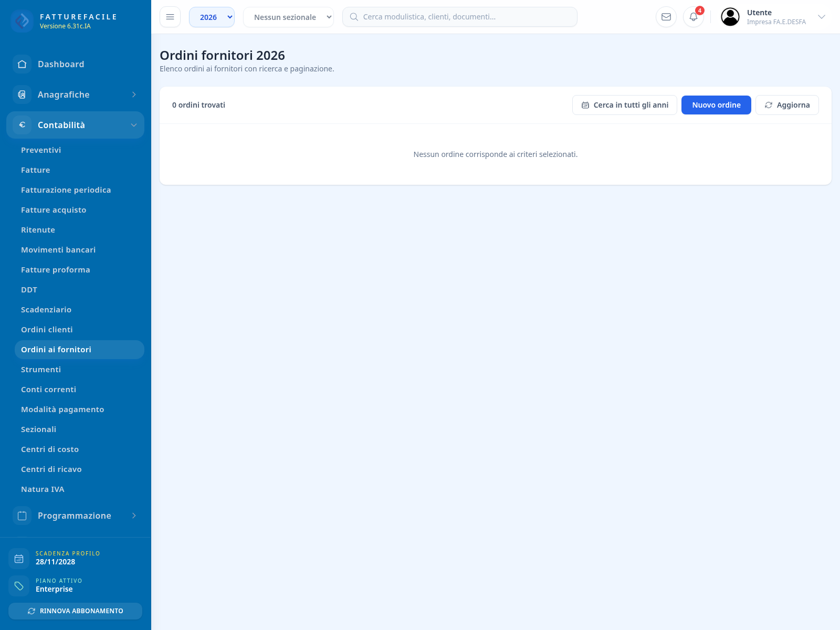Click the Programmazione calendar icon

(22, 516)
